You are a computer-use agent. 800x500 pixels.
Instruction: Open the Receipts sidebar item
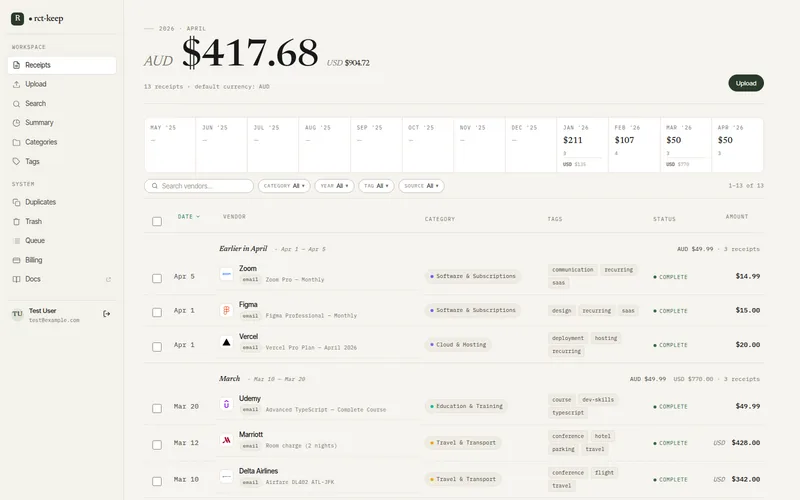62,65
